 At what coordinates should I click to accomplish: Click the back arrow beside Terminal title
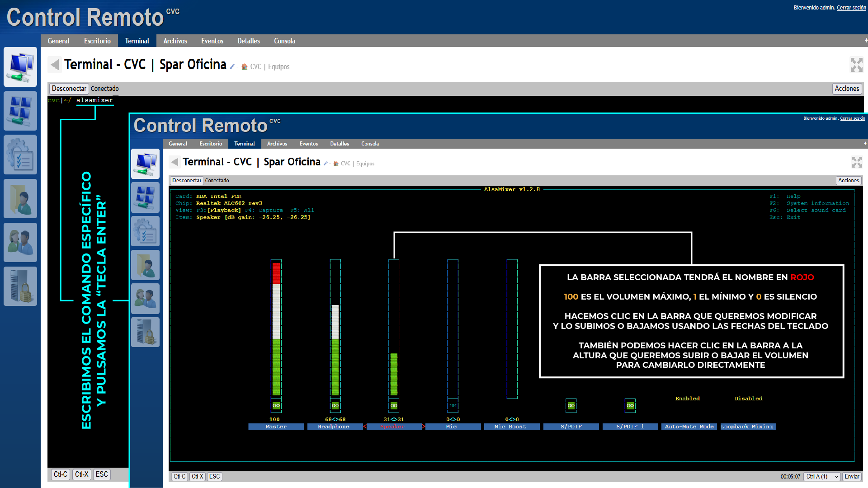55,65
